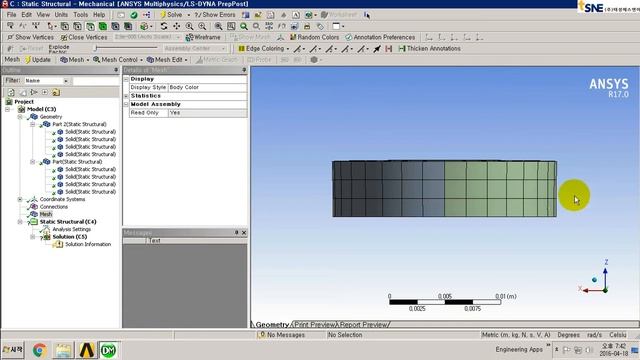Screen dimensions: 640x360
Task: Click the Solve button
Action: pos(171,15)
